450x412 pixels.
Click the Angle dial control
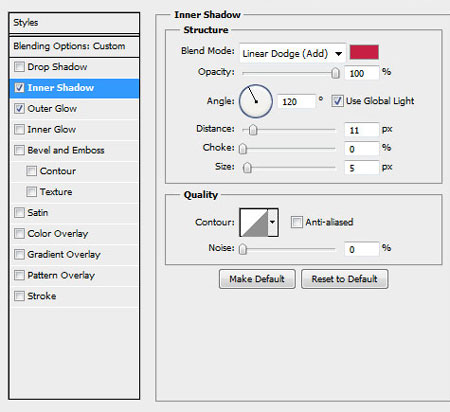pos(256,101)
